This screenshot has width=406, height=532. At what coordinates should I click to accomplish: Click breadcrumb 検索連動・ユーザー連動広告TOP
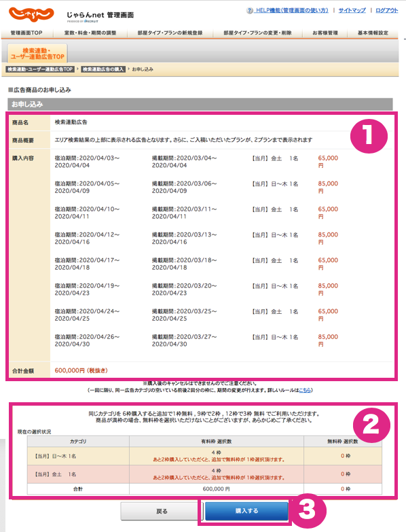point(40,69)
